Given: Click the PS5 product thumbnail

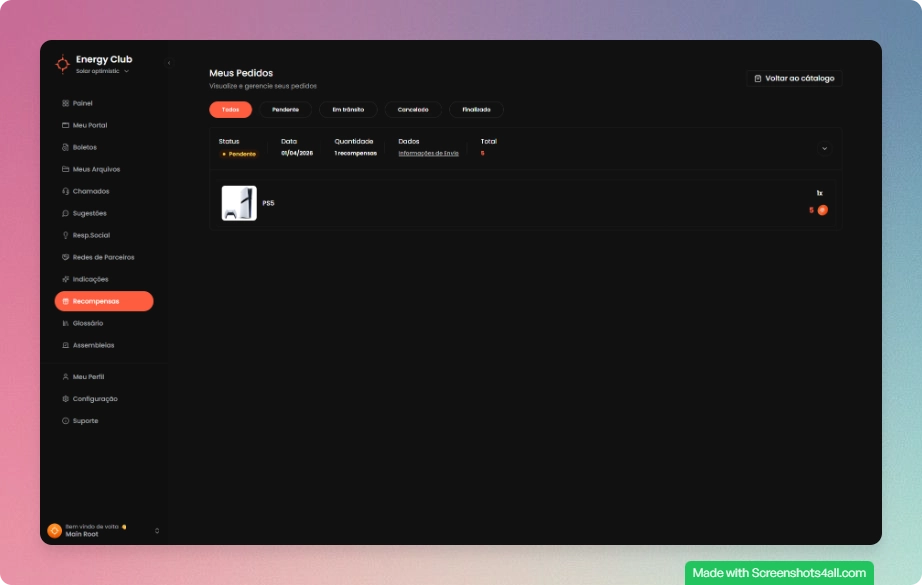Looking at the screenshot, I should coord(239,203).
